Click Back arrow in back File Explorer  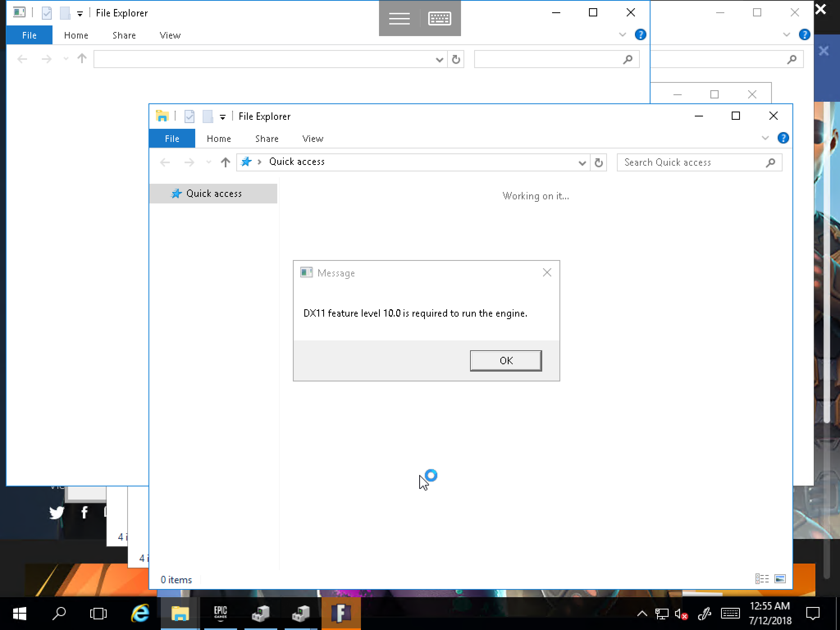pos(22,59)
